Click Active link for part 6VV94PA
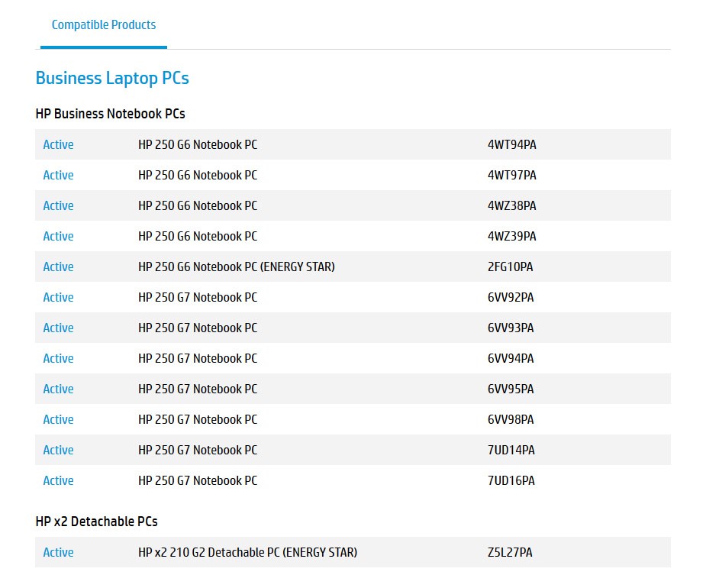The width and height of the screenshot is (706, 588). tap(58, 359)
